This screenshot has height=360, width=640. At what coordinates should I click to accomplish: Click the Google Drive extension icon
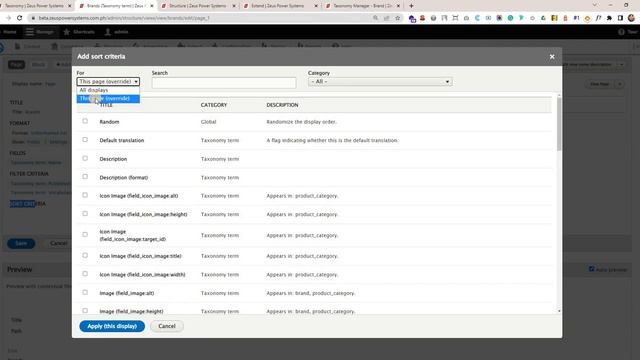tap(543, 18)
